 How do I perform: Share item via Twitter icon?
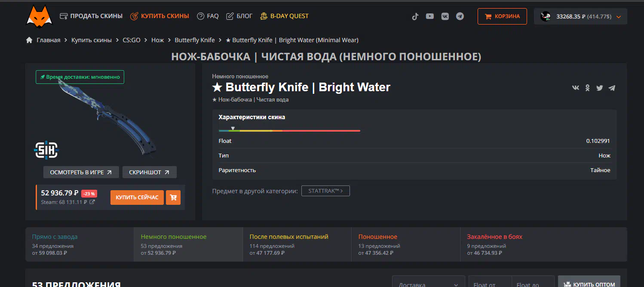pos(599,88)
